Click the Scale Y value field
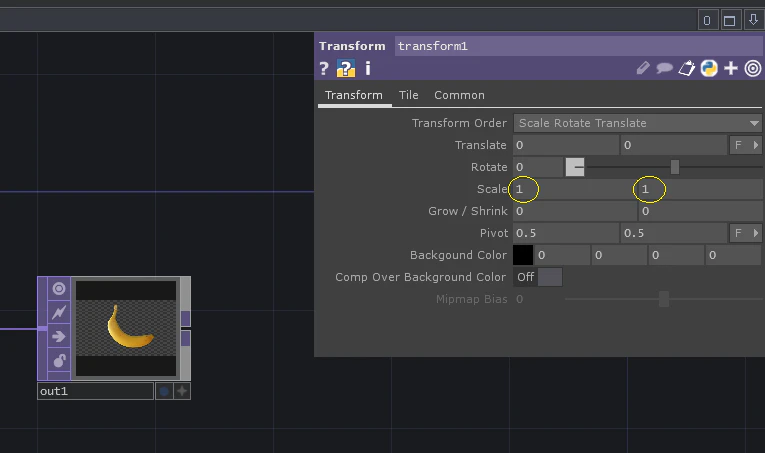 [701, 189]
